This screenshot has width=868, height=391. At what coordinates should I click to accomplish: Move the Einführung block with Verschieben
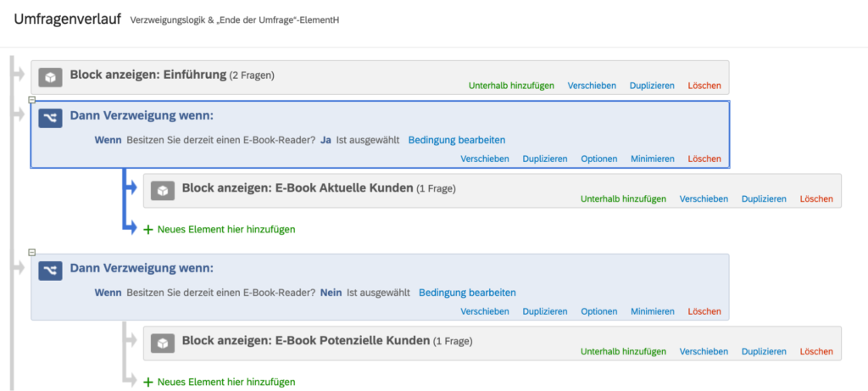(592, 86)
